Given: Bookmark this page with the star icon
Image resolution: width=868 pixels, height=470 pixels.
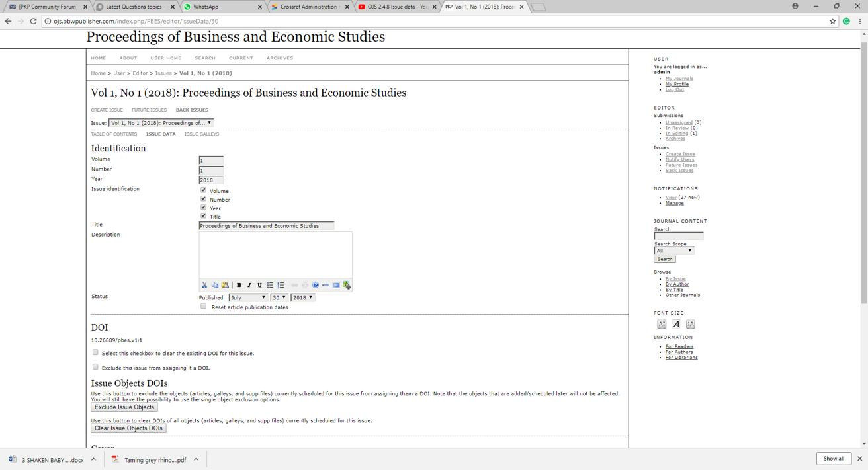Looking at the screenshot, I should point(832,21).
